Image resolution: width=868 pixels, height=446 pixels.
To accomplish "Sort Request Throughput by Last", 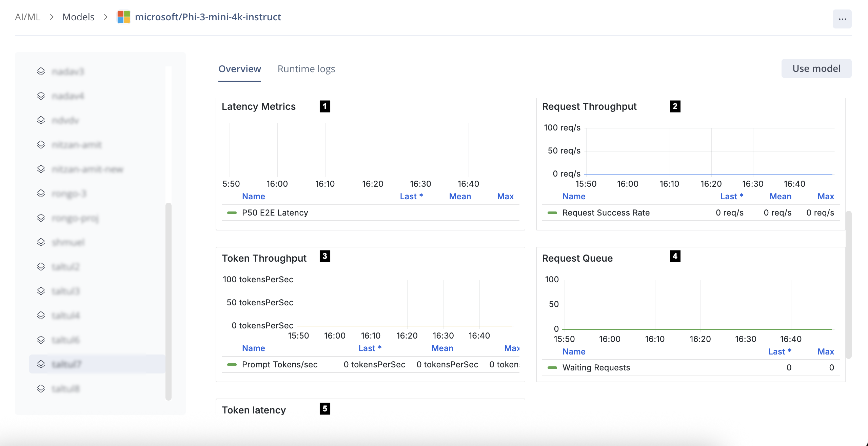I will coord(732,196).
